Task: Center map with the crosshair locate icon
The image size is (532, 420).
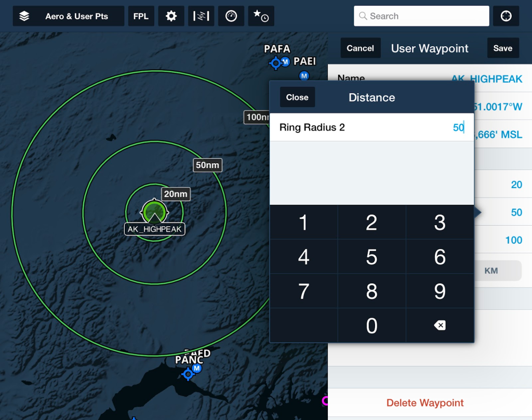Action: [506, 16]
